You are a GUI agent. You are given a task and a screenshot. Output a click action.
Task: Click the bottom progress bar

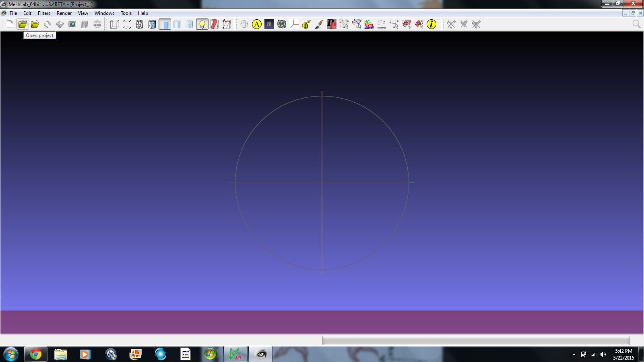[476, 341]
